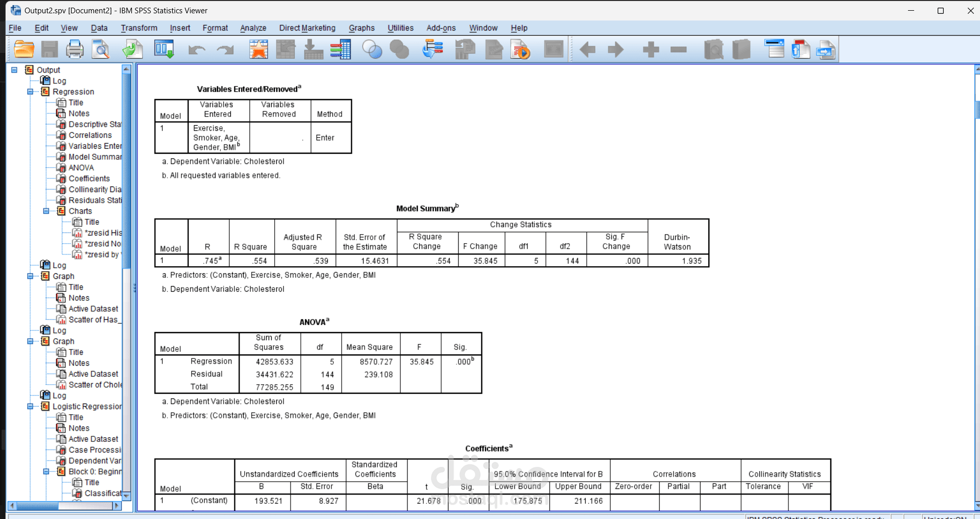Image resolution: width=980 pixels, height=519 pixels.
Task: Click the Run Script icon
Action: click(520, 50)
